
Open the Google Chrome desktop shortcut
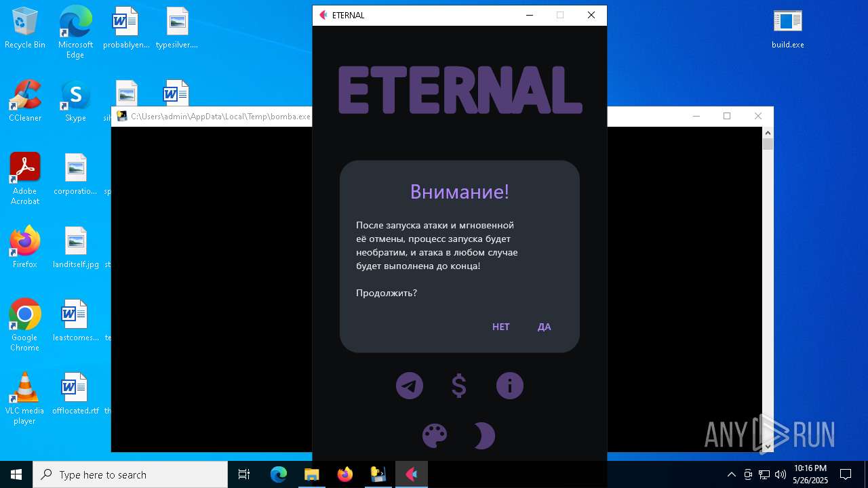(25, 325)
